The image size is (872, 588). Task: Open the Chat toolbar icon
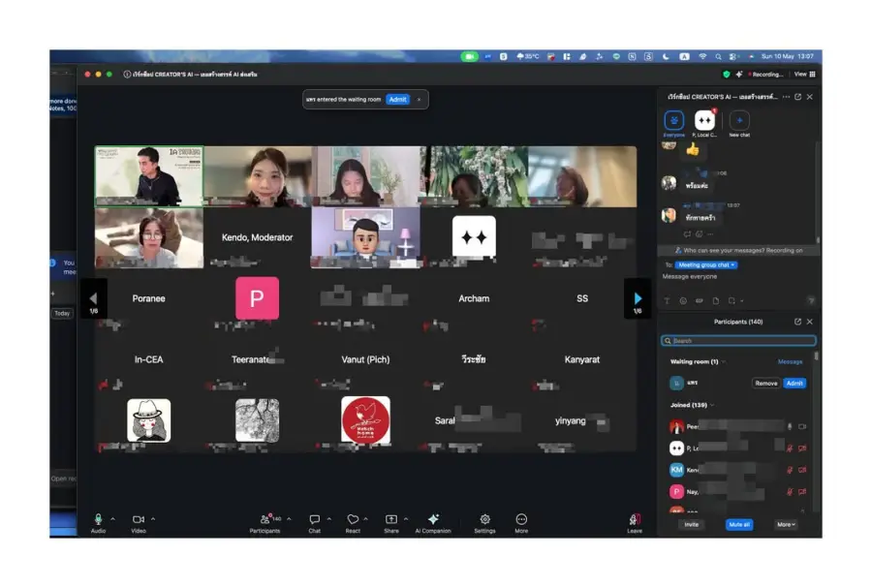tap(314, 519)
